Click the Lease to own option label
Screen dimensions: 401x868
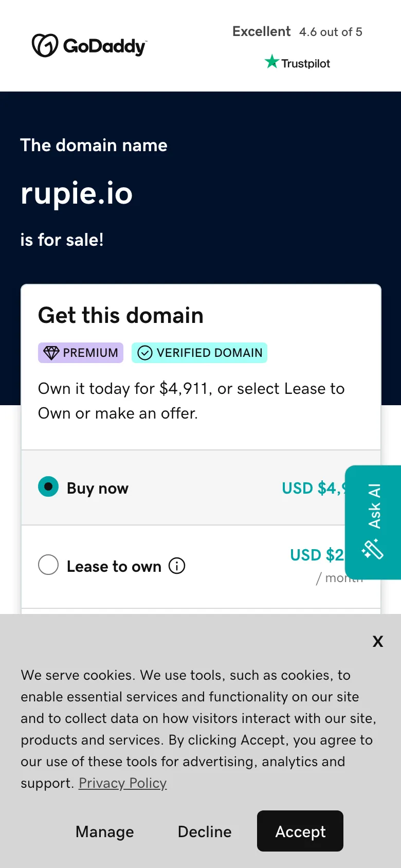tap(114, 566)
